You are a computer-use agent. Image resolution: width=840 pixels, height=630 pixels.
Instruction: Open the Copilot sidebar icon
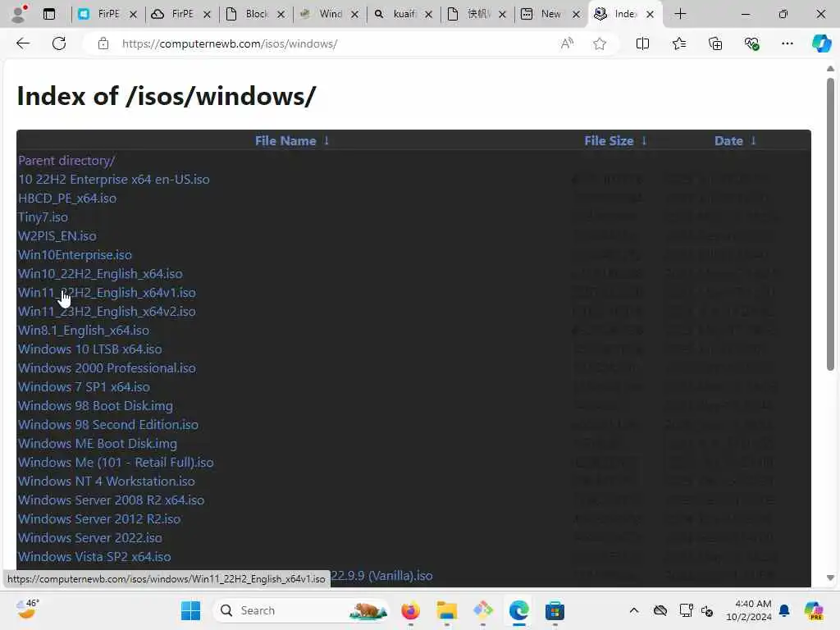(821, 43)
